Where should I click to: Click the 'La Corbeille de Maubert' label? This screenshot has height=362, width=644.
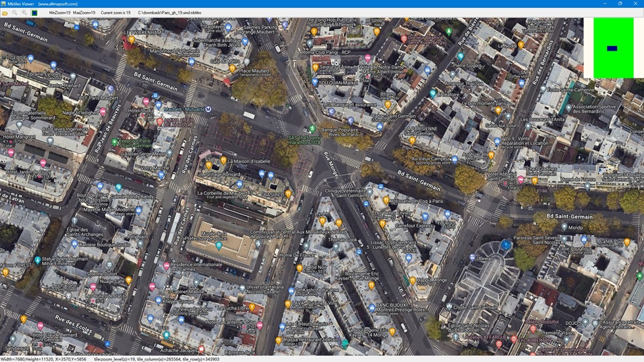(x=221, y=193)
